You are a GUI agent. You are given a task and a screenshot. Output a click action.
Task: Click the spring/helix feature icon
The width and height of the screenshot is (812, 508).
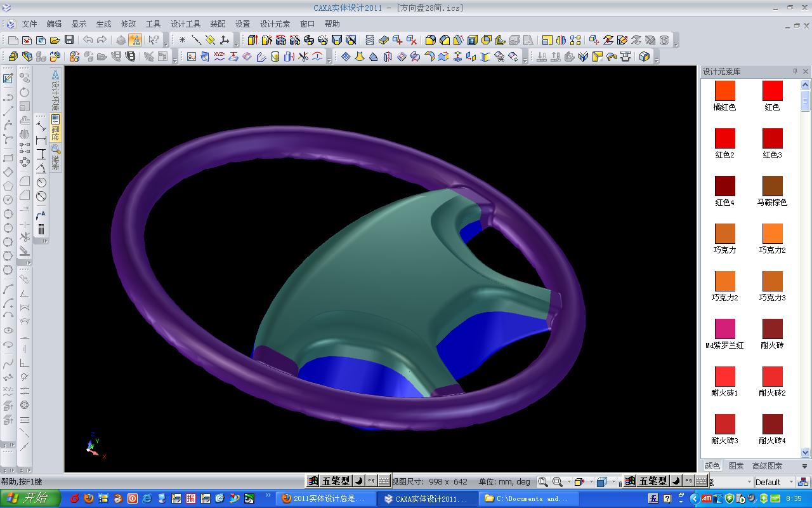pyautogui.click(x=370, y=40)
